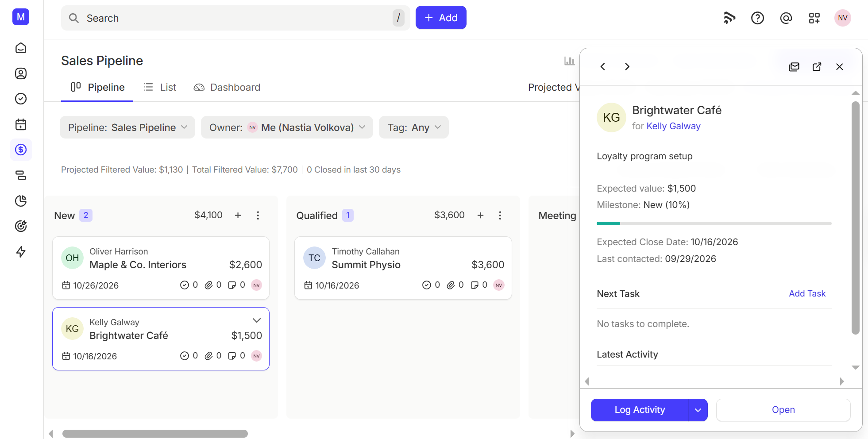Image resolution: width=868 pixels, height=439 pixels.
Task: Click the Add Task link
Action: coord(807,294)
